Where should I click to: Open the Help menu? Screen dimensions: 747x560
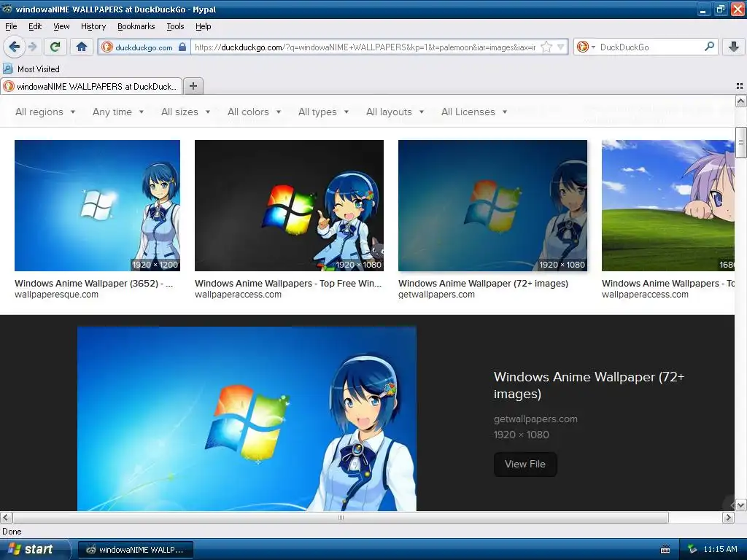pos(203,26)
